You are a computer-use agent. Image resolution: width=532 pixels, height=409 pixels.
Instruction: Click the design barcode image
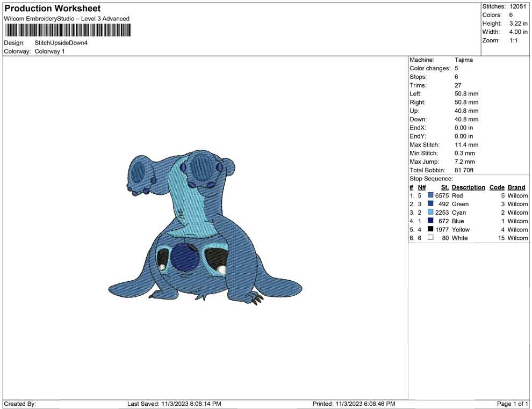point(68,31)
